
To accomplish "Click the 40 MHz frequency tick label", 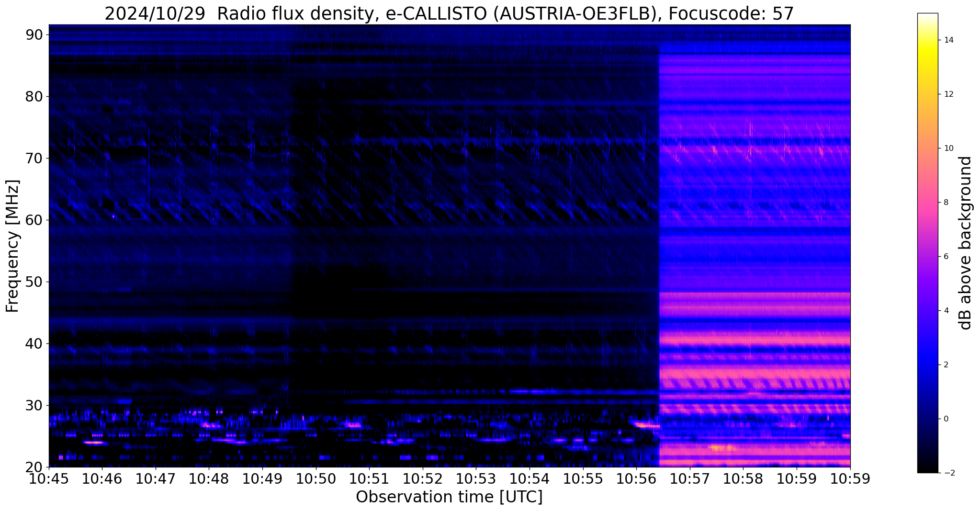I will pos(34,343).
